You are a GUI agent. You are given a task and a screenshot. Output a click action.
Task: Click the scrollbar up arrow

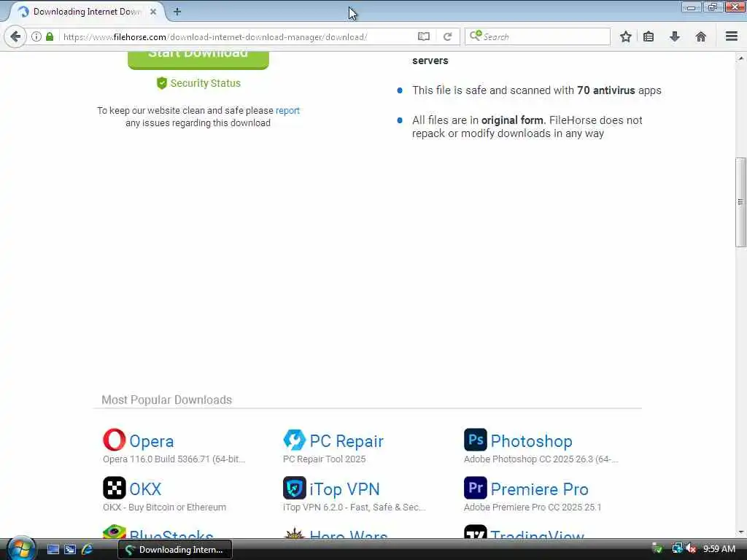740,58
